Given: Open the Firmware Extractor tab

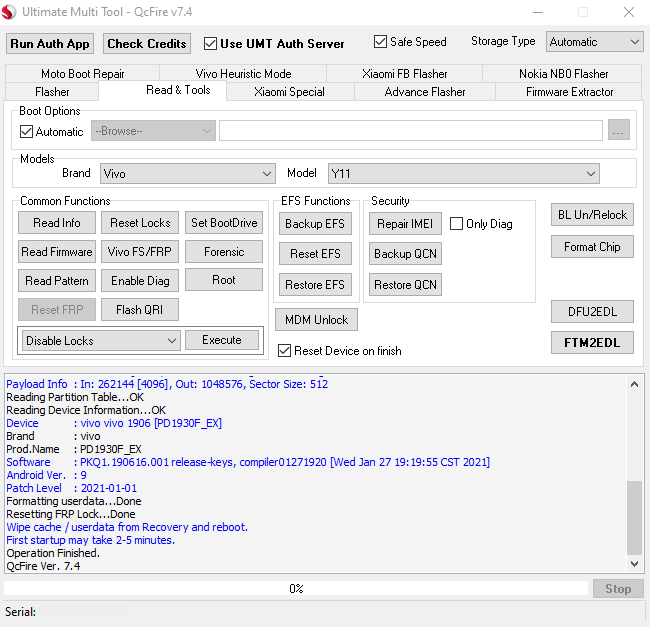Looking at the screenshot, I should 569,92.
